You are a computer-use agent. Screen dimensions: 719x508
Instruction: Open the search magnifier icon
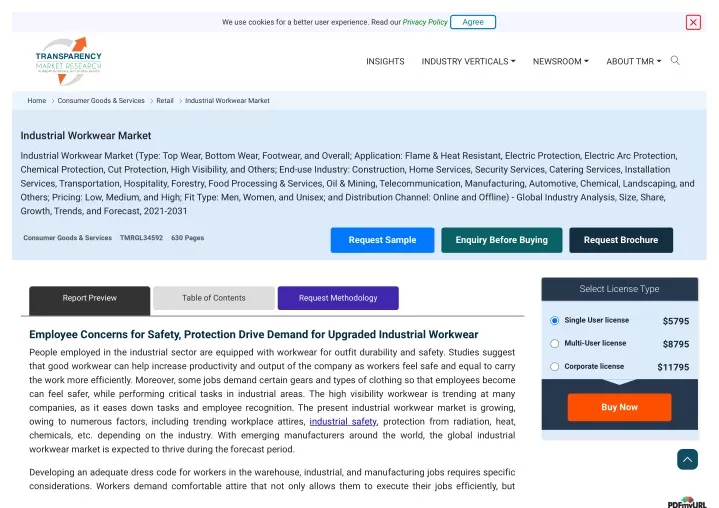pos(675,61)
